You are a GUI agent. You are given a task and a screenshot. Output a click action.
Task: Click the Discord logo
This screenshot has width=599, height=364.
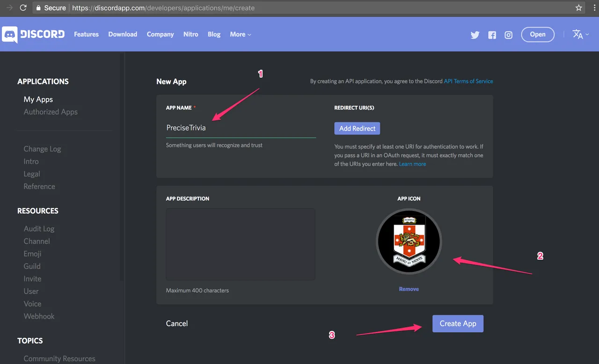pos(33,34)
